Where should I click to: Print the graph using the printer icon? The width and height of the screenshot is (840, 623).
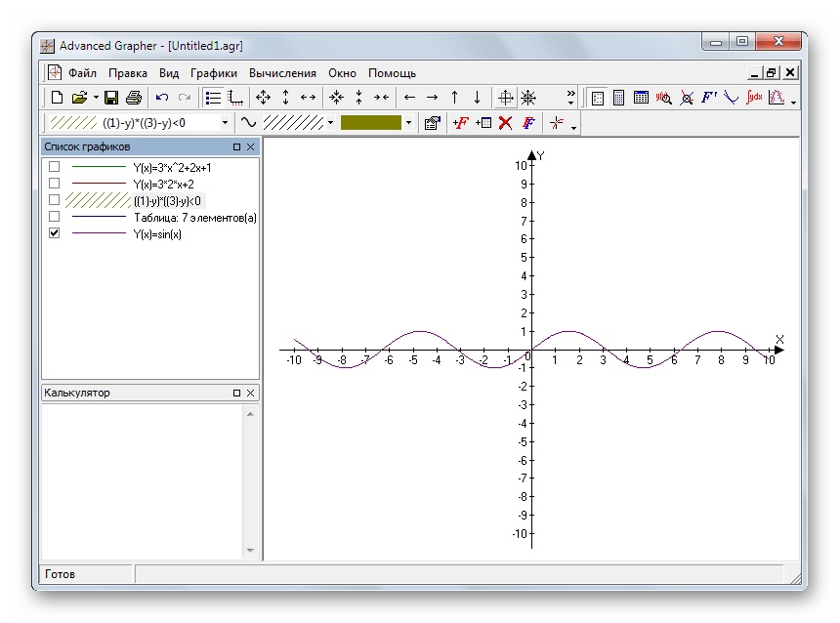(x=134, y=98)
